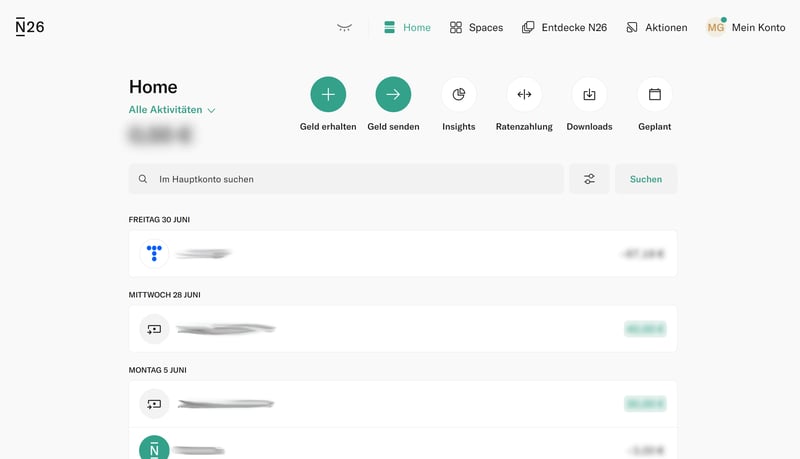Open the search filter options

pyautogui.click(x=589, y=179)
